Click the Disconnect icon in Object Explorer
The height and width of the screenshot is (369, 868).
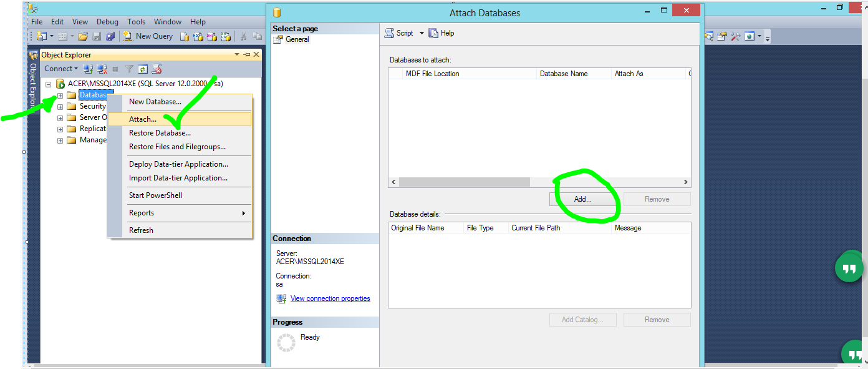point(102,69)
